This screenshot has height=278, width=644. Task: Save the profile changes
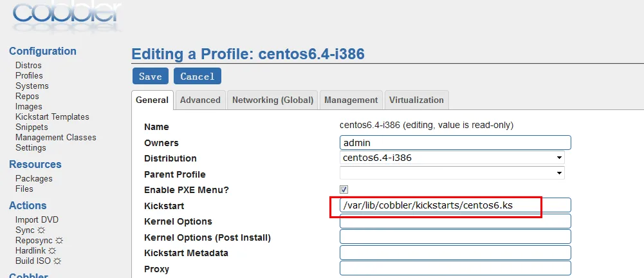[x=151, y=76]
